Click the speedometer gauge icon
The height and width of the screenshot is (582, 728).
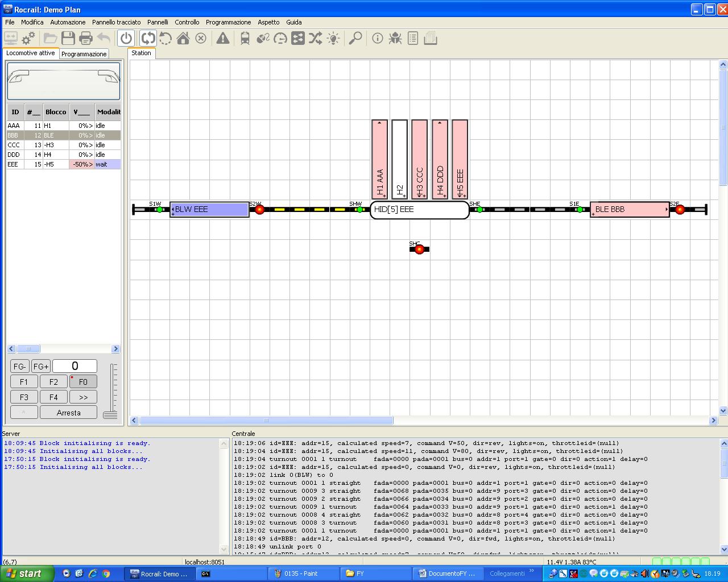(280, 39)
